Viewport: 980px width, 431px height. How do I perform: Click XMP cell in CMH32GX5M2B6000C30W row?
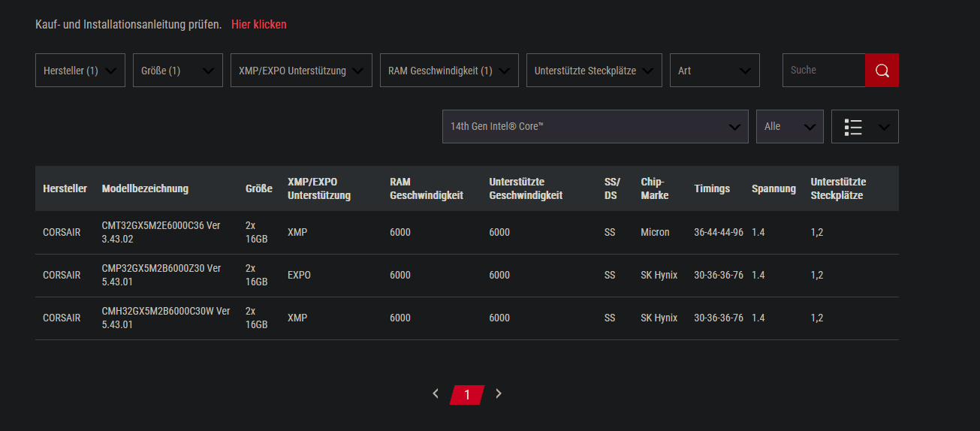[x=297, y=318]
